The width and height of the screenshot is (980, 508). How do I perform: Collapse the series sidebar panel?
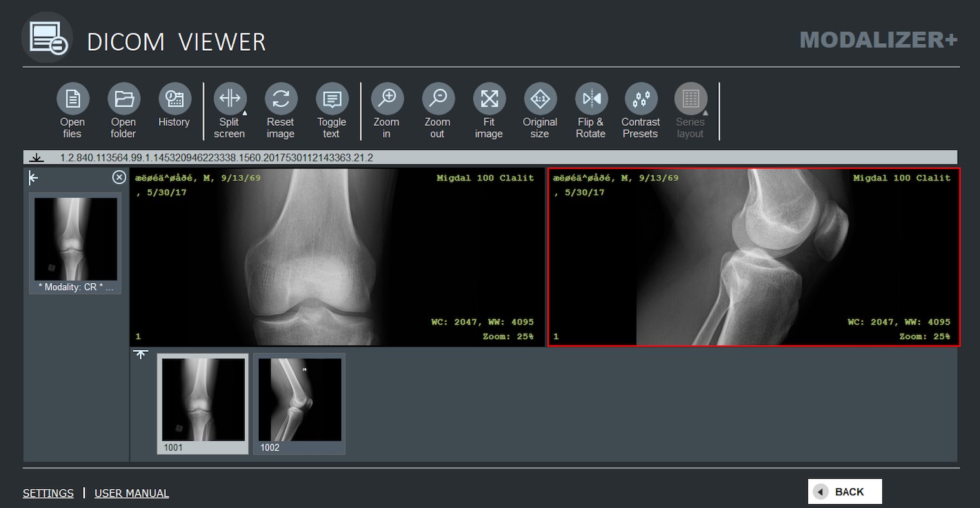pos(32,178)
